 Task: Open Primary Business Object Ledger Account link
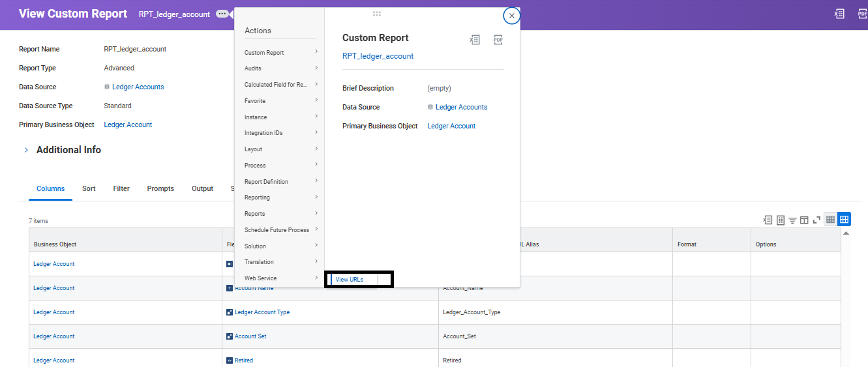[x=128, y=125]
